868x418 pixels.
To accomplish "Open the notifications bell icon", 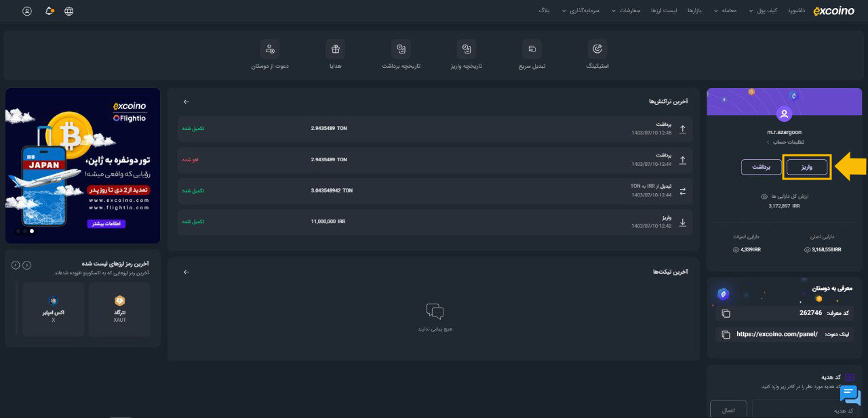I will coord(49,11).
